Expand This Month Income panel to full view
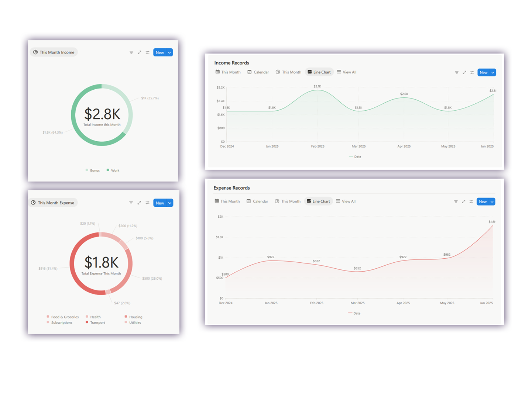Viewport: 532px width, 400px height. (x=140, y=52)
